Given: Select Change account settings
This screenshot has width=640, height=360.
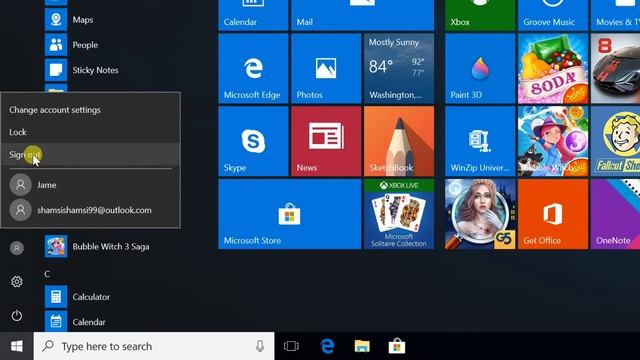Looking at the screenshot, I should pyautogui.click(x=90, y=110).
